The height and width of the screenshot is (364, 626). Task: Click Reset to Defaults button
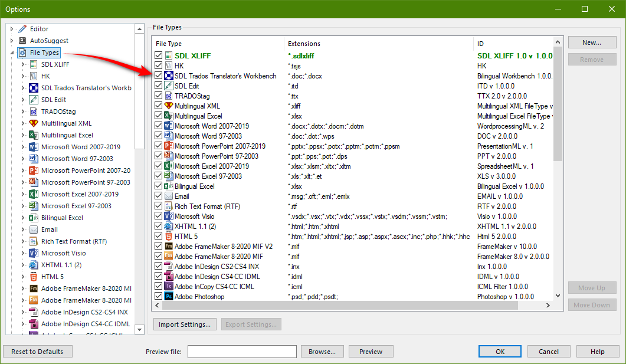click(x=37, y=352)
